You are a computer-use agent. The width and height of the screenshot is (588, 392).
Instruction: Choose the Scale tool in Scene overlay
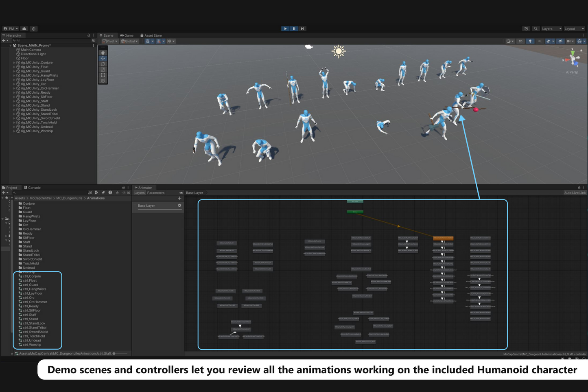[103, 70]
